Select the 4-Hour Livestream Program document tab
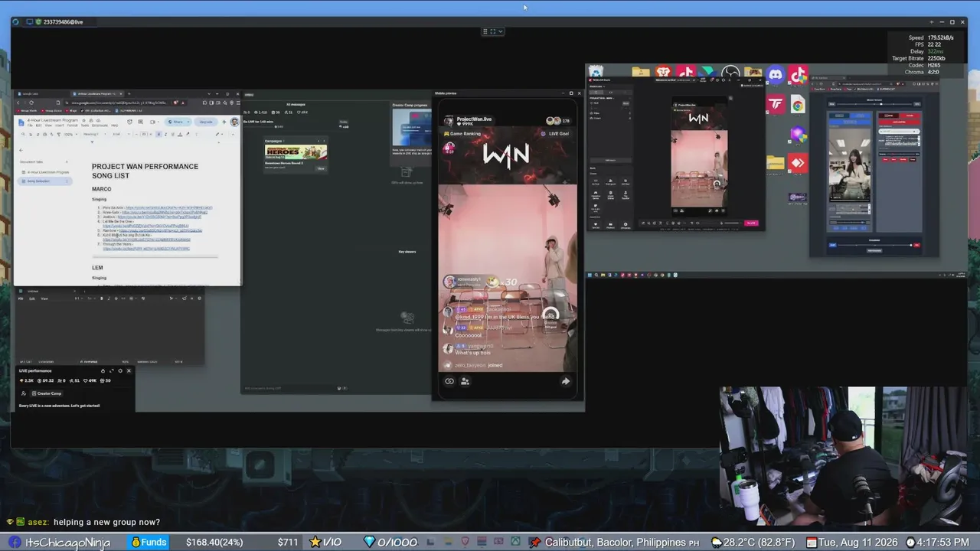This screenshot has height=551, width=980. (x=49, y=172)
